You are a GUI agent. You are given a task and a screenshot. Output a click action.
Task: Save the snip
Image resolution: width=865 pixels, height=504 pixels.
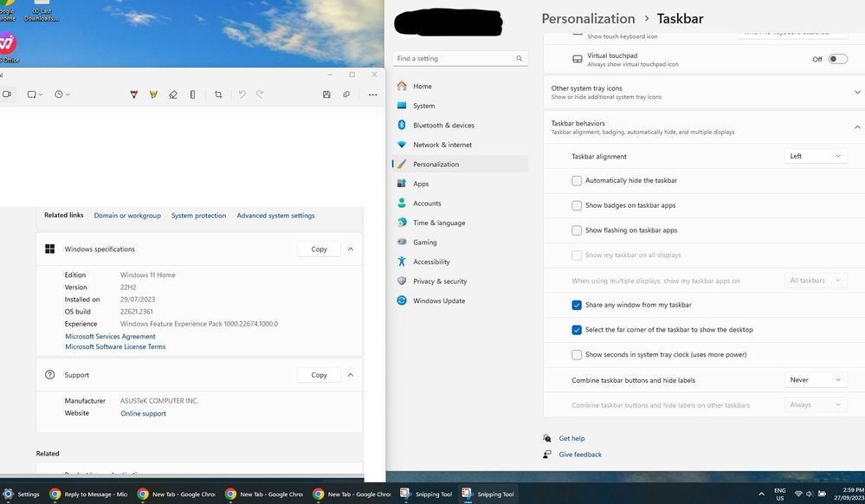(327, 94)
